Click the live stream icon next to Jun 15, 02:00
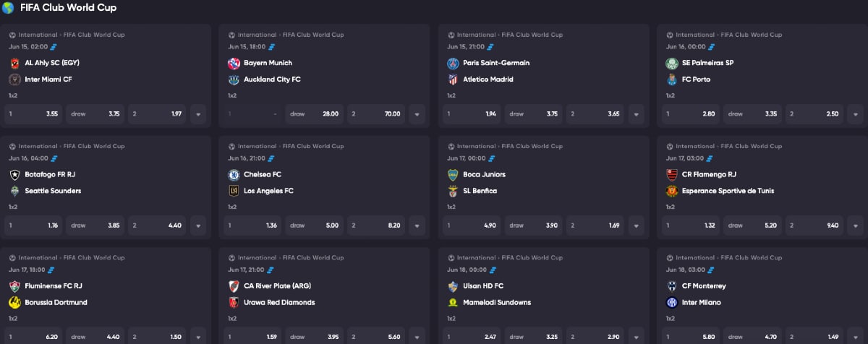Viewport: 868px width, 344px height. tap(52, 46)
